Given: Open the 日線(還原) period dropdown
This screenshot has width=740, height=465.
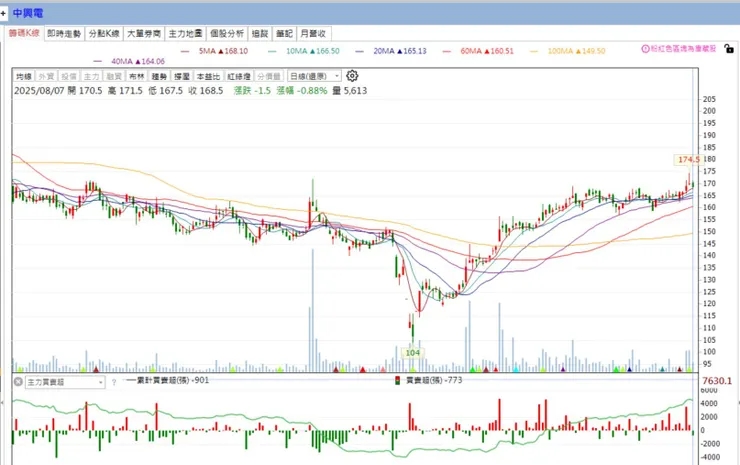Looking at the screenshot, I should pos(314,76).
